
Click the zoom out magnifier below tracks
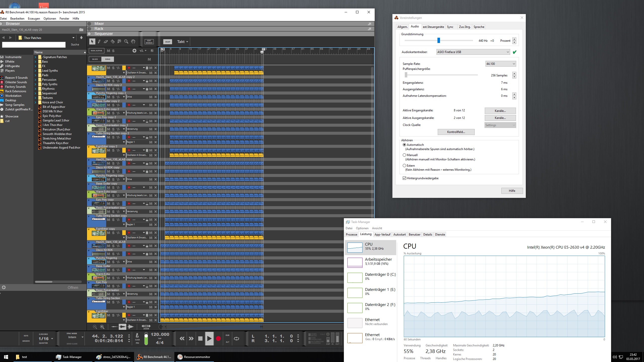tap(95, 327)
